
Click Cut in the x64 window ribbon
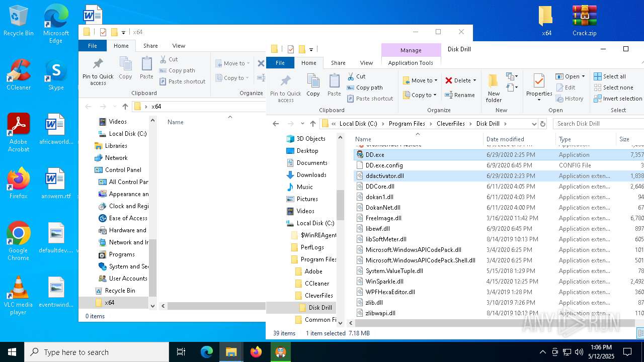(x=169, y=59)
